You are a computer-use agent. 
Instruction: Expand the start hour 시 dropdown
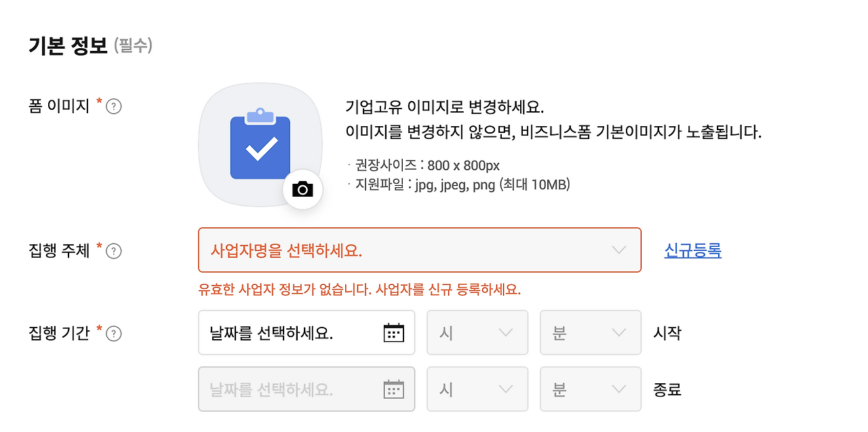point(477,333)
